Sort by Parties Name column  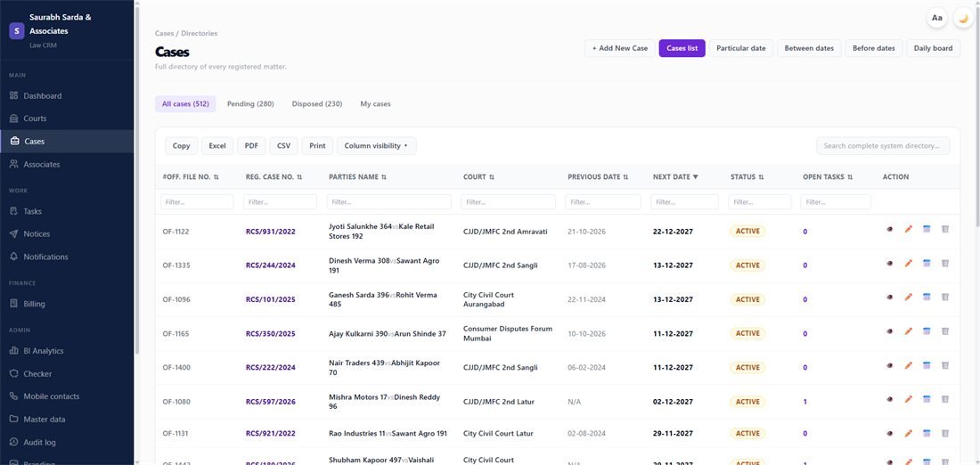pos(357,177)
